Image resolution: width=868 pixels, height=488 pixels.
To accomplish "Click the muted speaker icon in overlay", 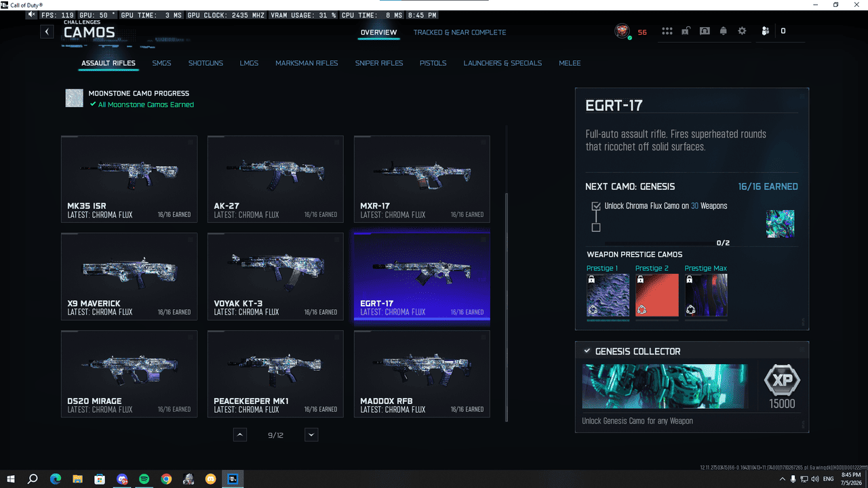I will (x=32, y=15).
